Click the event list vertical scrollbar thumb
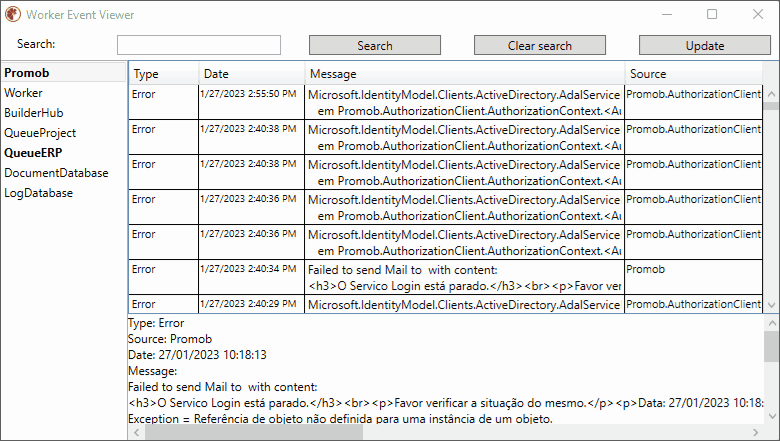Screen dimensions: 780x441 [x=771, y=106]
